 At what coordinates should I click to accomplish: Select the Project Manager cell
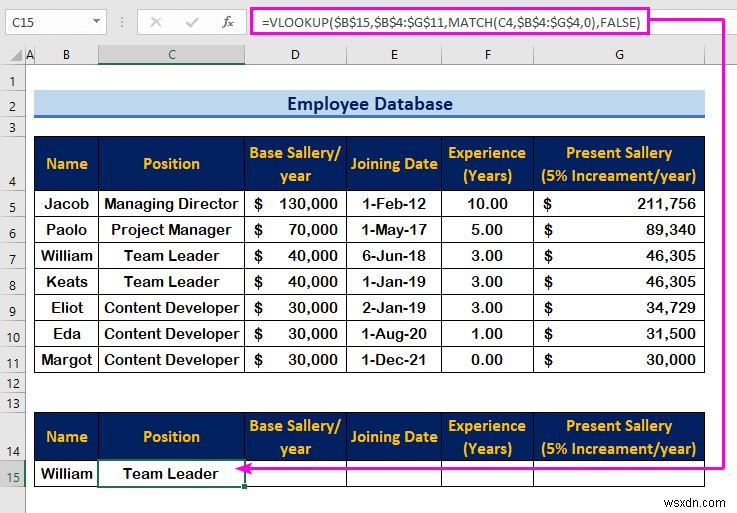(172, 229)
